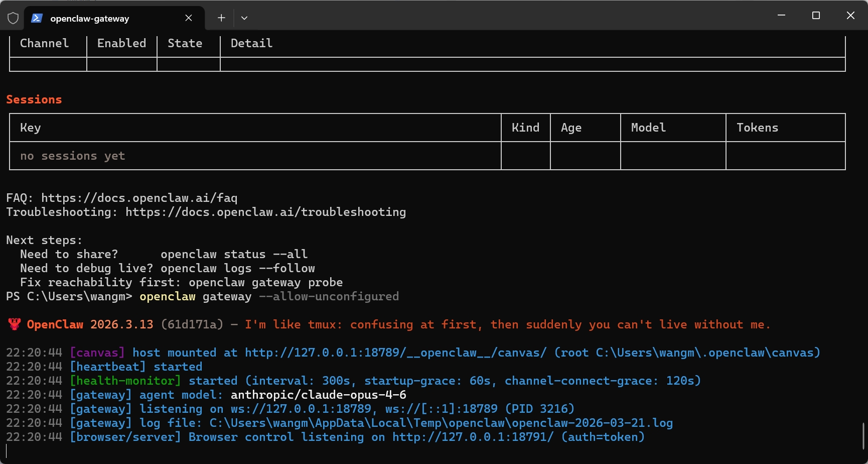Viewport: 868px width, 464px height.
Task: Click the Browser control listening URL
Action: tap(472, 437)
